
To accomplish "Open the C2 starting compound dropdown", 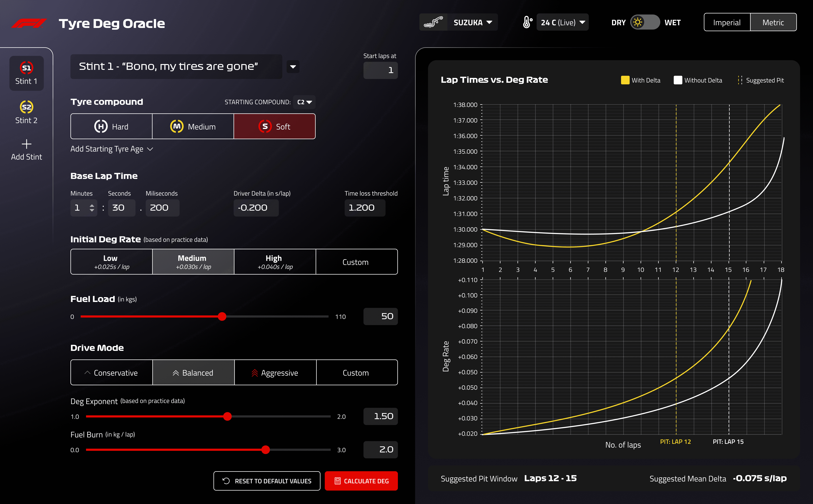I will point(304,102).
